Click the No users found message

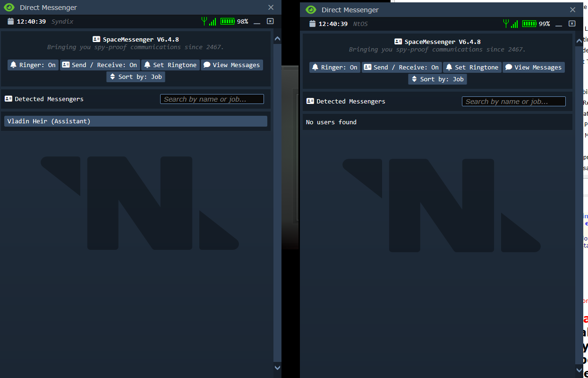pos(331,122)
